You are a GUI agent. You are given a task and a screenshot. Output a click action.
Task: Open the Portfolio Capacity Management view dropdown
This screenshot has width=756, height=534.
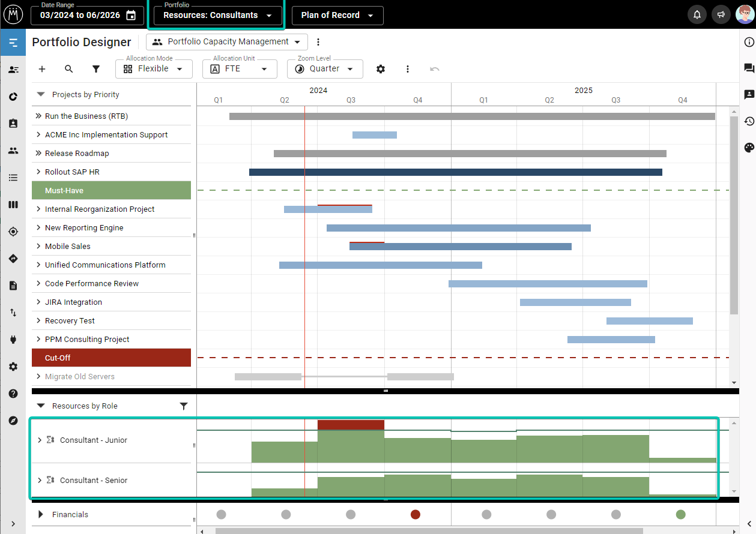point(227,42)
